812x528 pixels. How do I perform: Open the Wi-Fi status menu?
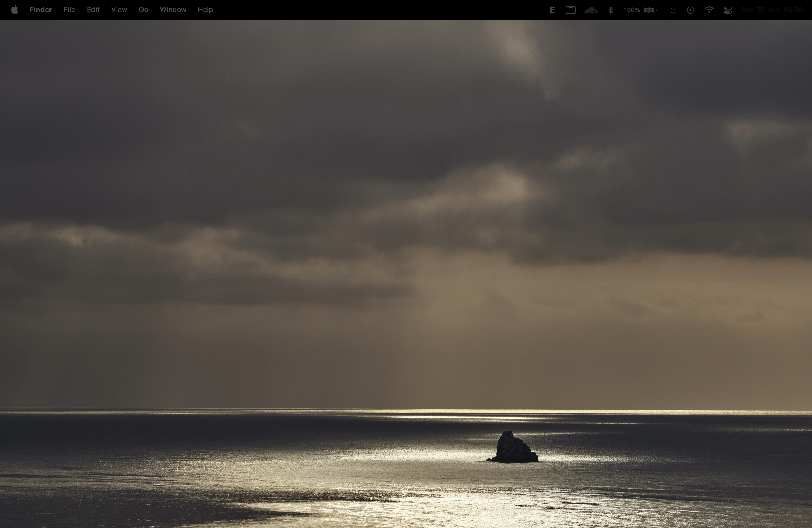pos(709,10)
